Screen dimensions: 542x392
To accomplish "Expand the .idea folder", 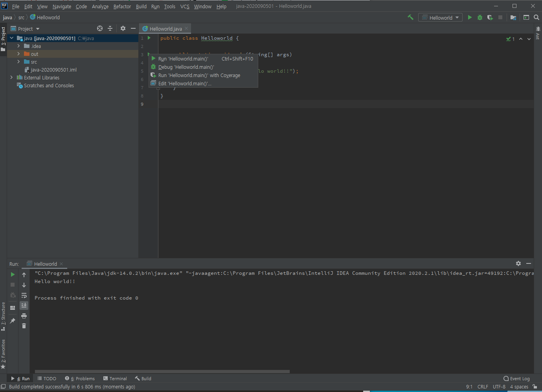I will pyautogui.click(x=18, y=46).
